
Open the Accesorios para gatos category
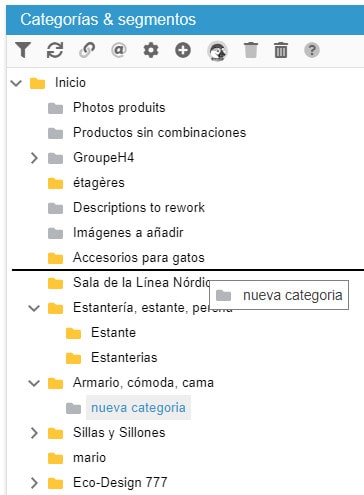(139, 258)
